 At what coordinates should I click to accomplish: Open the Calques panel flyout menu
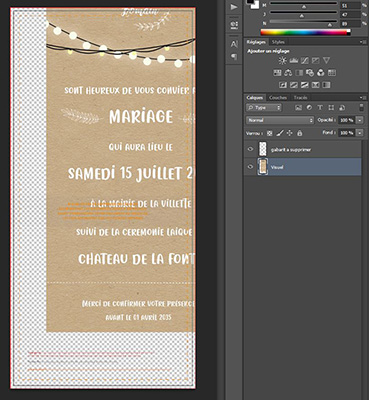[x=362, y=98]
